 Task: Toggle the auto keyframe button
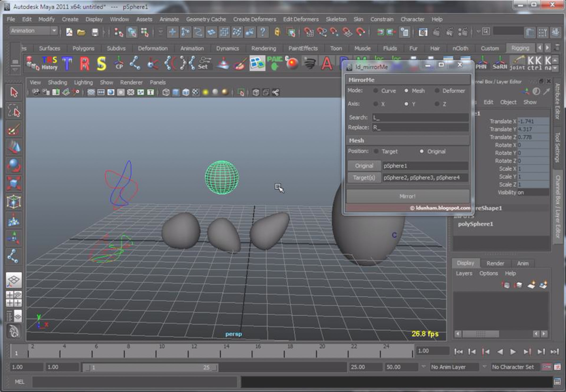(x=547, y=367)
